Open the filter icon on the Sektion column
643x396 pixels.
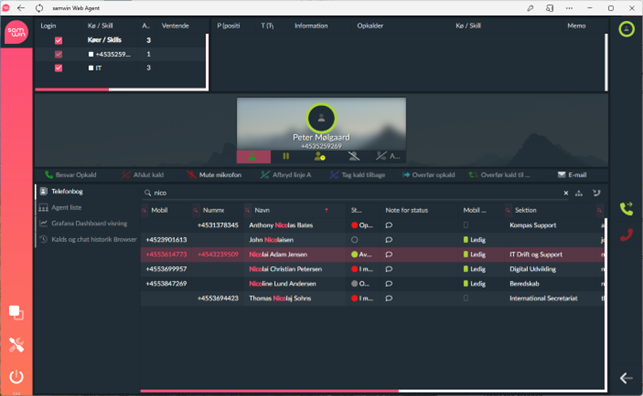click(508, 210)
